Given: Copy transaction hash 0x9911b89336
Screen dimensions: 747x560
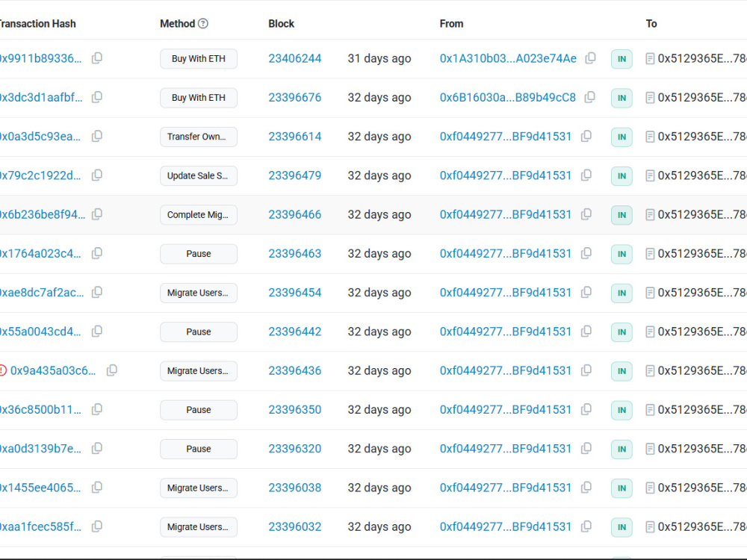Looking at the screenshot, I should (x=96, y=58).
